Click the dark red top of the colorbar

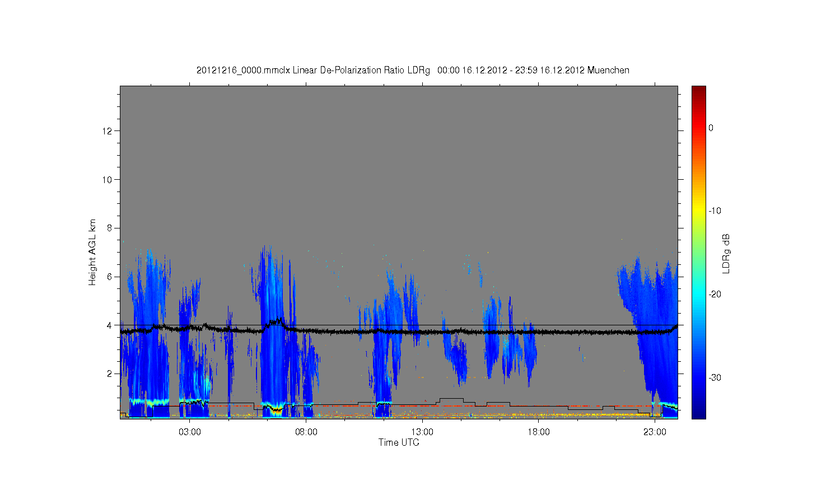click(x=698, y=90)
